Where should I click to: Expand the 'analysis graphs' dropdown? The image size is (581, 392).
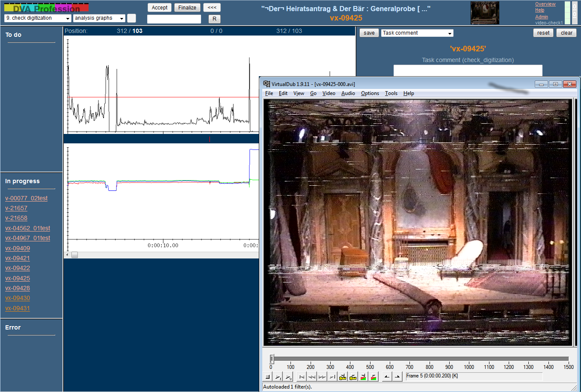(99, 18)
